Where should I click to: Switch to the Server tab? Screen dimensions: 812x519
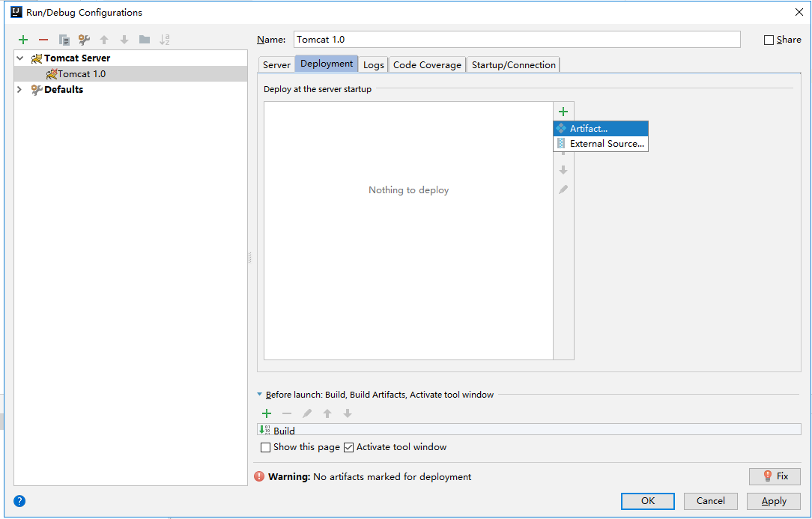(276, 64)
